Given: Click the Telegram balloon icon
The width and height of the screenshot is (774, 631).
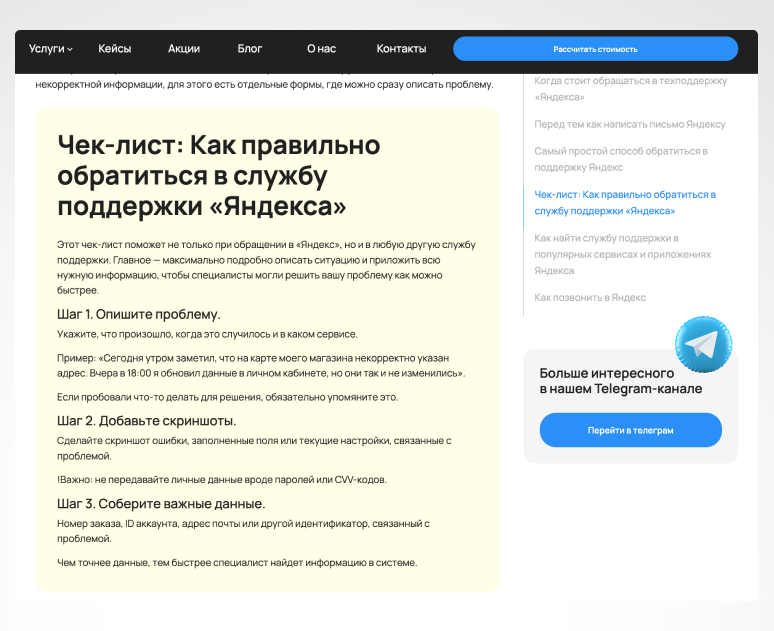Looking at the screenshot, I should click(703, 344).
